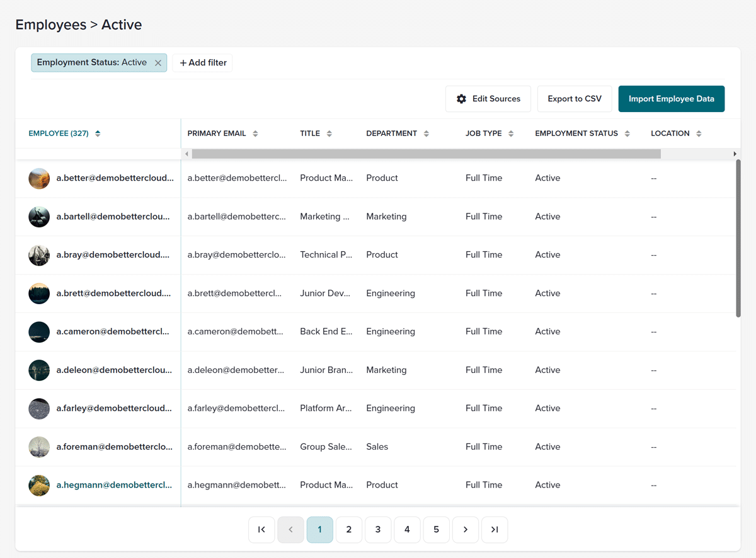Open a.bray's profile avatar
The height and width of the screenshot is (558, 756).
click(x=39, y=255)
